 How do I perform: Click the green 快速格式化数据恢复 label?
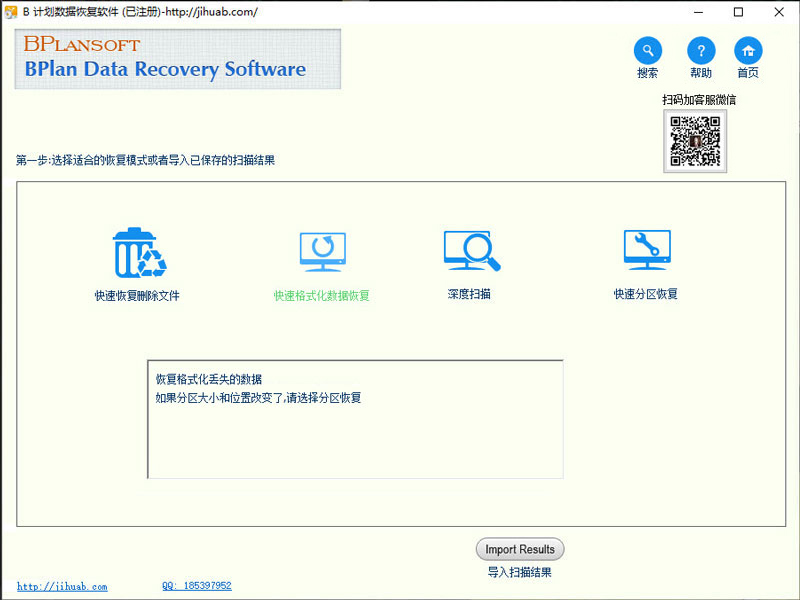tap(322, 297)
